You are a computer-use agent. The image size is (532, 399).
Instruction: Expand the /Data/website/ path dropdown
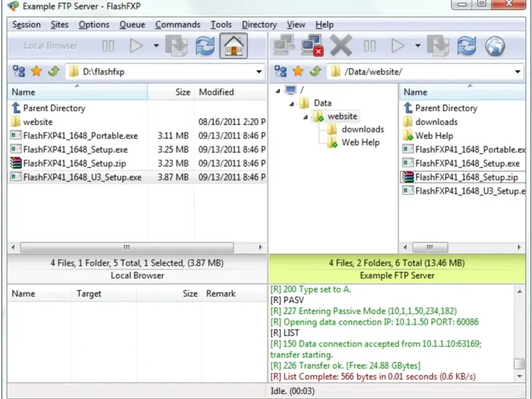(518, 72)
